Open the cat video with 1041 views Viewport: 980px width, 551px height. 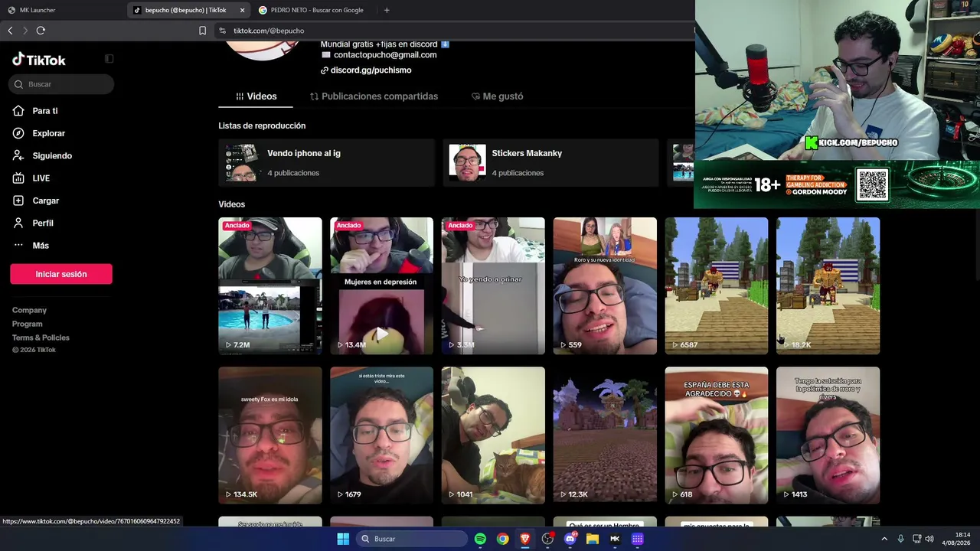pos(493,435)
